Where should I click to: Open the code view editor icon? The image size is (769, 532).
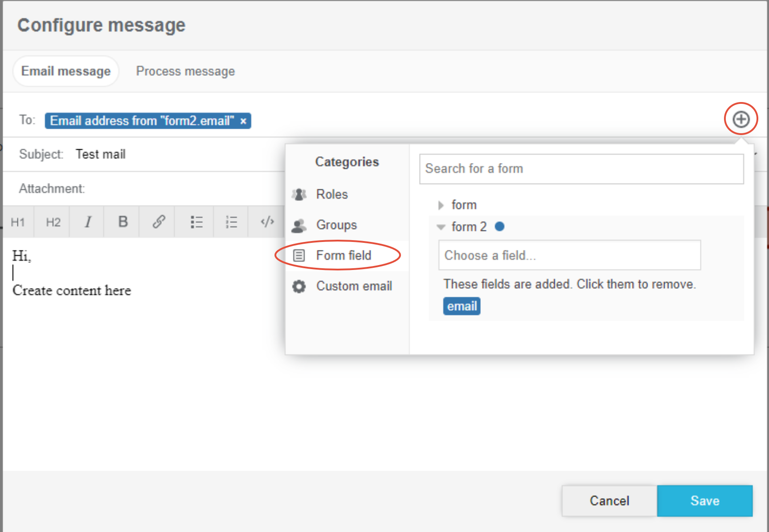(267, 222)
